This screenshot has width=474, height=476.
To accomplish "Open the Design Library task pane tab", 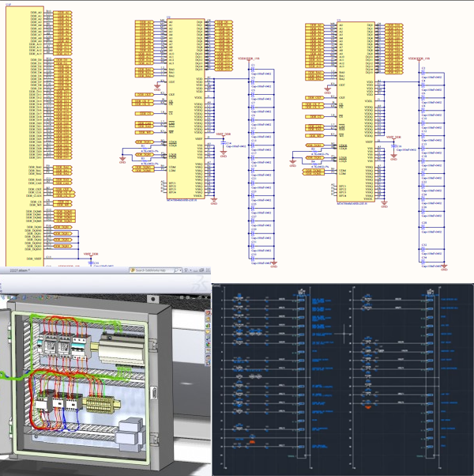I will pos(208,326).
